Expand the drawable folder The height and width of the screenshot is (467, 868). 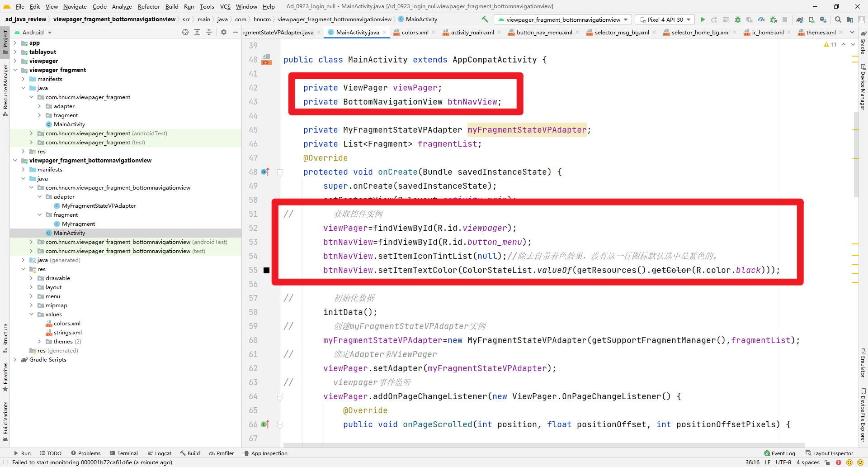click(x=31, y=278)
